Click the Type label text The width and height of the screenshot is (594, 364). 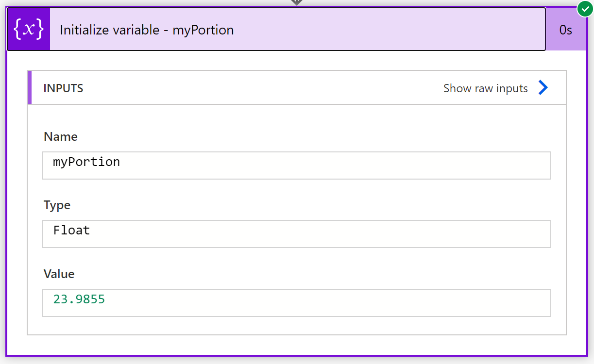(57, 205)
